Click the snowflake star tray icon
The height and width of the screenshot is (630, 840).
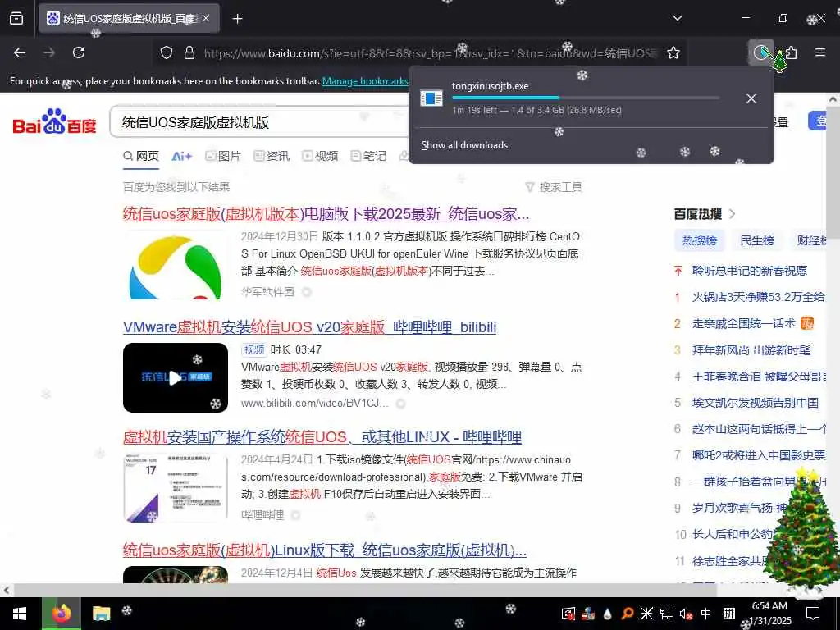646,614
